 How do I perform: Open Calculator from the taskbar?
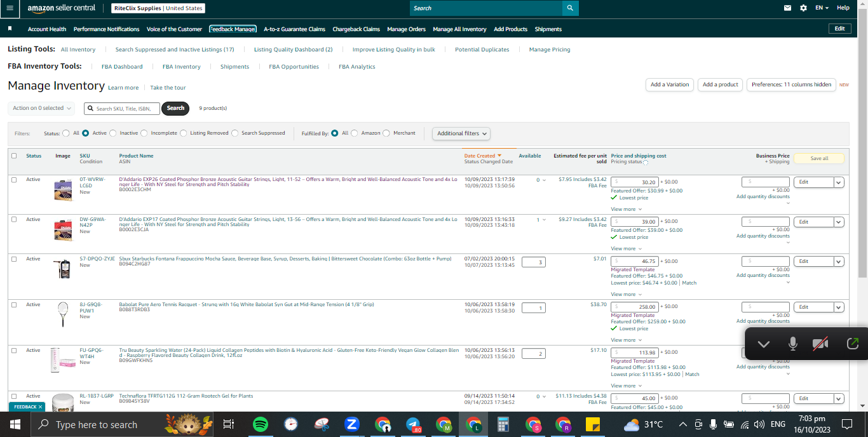tap(503, 424)
